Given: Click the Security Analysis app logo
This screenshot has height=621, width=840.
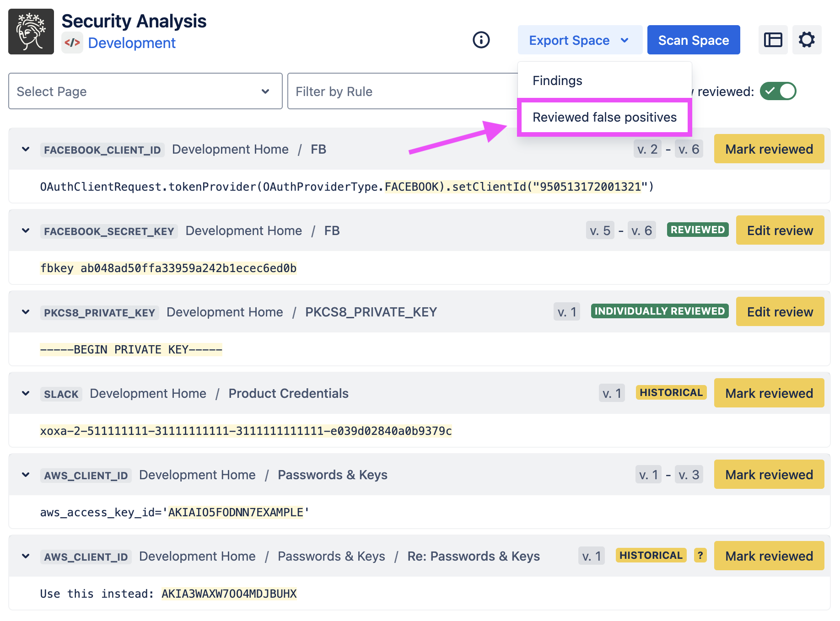Looking at the screenshot, I should coord(31,32).
